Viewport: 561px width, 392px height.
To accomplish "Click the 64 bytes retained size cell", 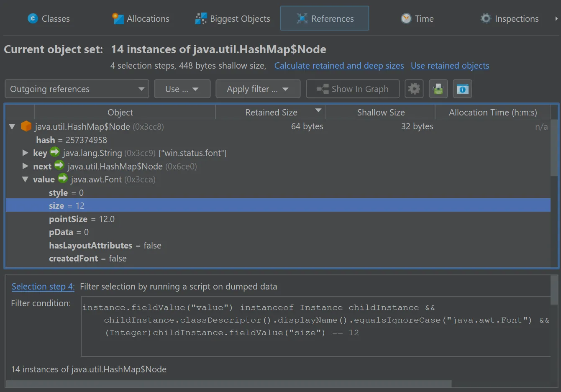I will 307,126.
